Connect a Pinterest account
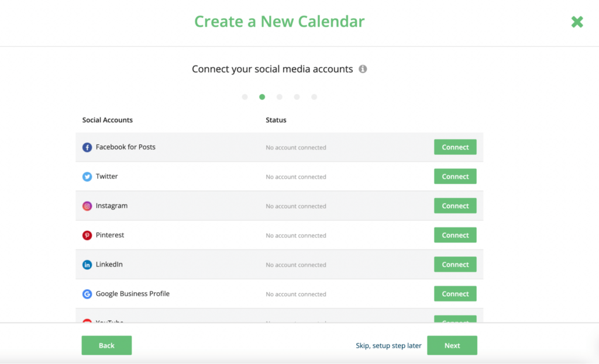Screen dimensions: 599x364 [455, 235]
